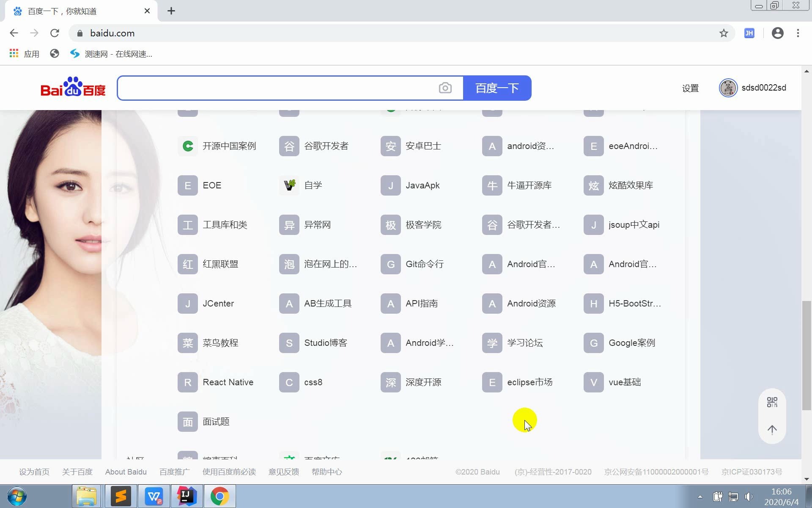The image size is (812, 508).
Task: Open the css8 link text
Action: [x=313, y=382]
